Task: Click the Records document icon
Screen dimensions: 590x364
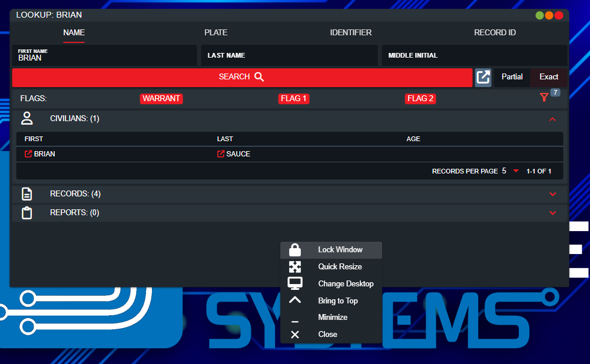Action: 27,194
